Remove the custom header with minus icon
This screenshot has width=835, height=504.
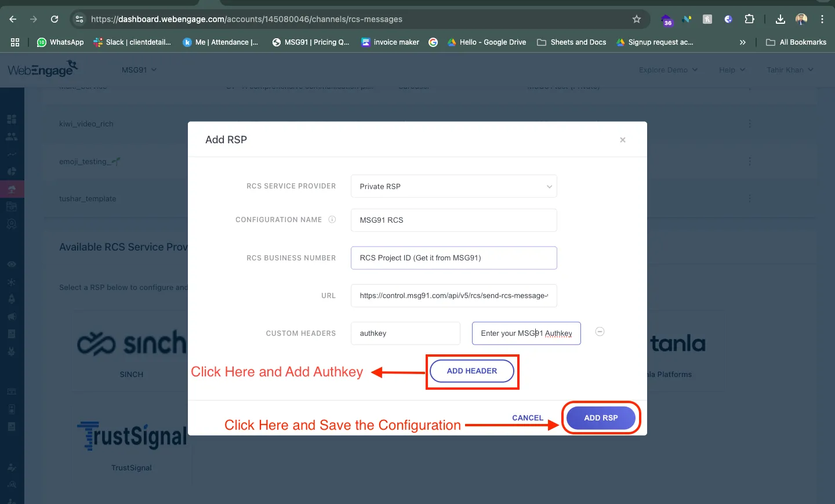click(x=600, y=332)
